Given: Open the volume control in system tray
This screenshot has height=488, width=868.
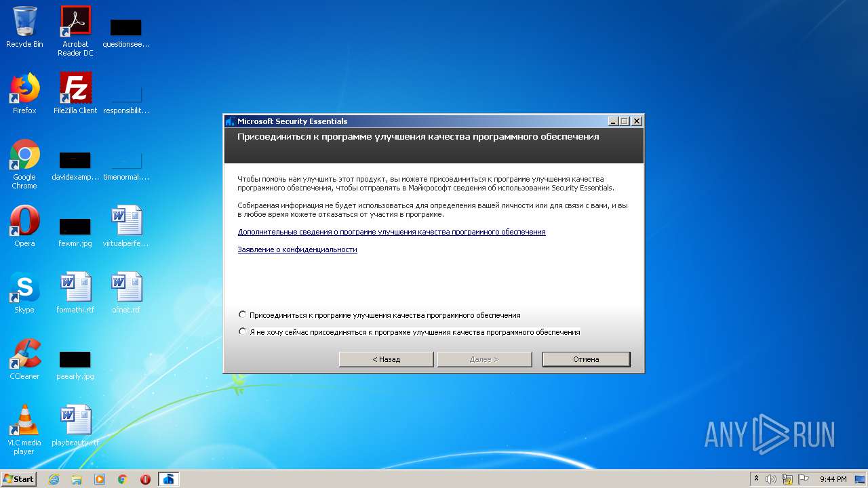Looking at the screenshot, I should [771, 479].
